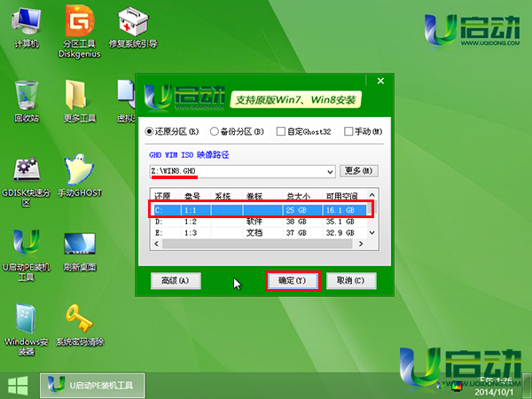Launch 分区工具 Diskgenius icon
The image size is (532, 399).
[x=80, y=32]
